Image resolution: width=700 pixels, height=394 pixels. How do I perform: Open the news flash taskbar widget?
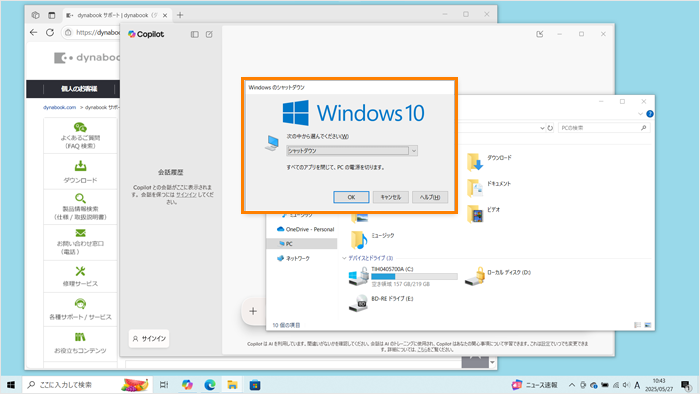tap(534, 385)
